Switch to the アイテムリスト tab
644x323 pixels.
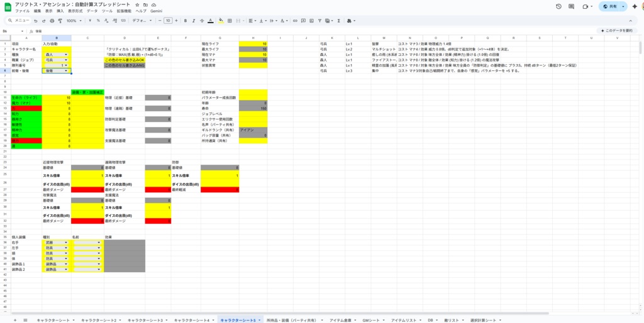pyautogui.click(x=404, y=320)
